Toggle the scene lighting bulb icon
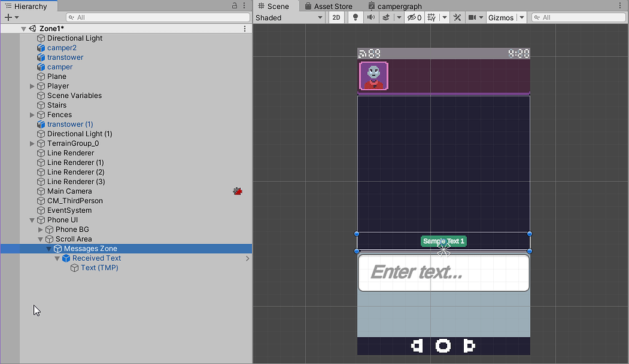Image resolution: width=629 pixels, height=364 pixels. 355,17
